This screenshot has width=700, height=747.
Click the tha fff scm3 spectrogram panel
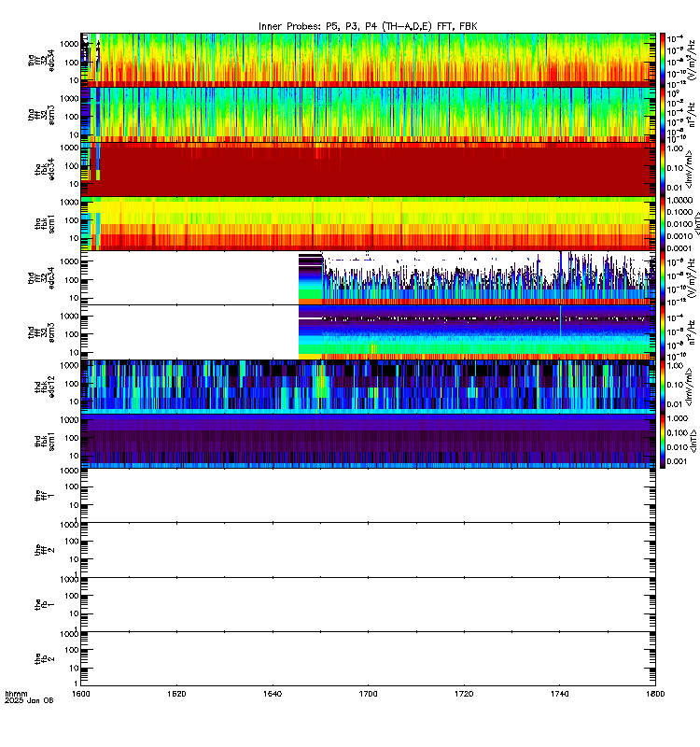[368, 115]
